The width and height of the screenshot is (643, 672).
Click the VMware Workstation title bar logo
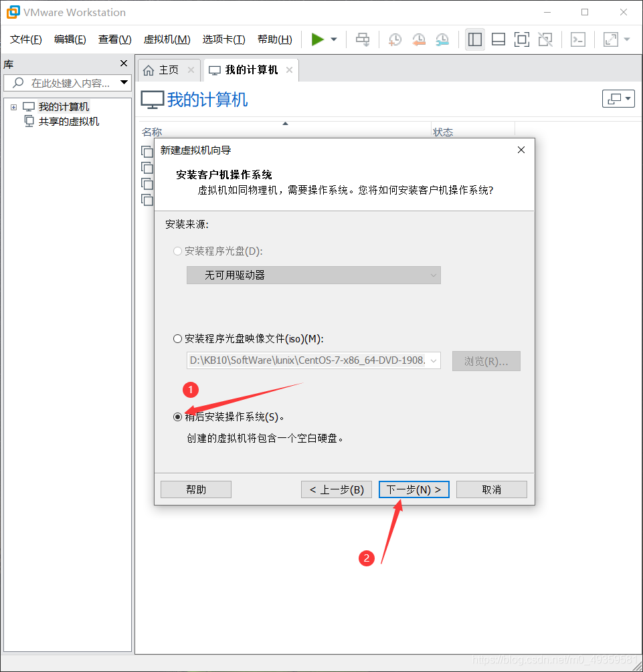[x=13, y=12]
